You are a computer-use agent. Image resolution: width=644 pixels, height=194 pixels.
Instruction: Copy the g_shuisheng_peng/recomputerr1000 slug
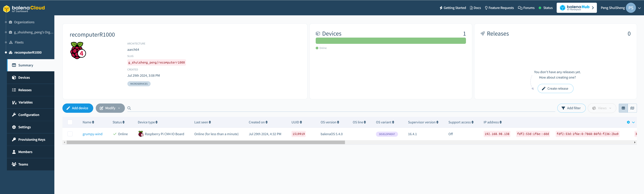156,63
